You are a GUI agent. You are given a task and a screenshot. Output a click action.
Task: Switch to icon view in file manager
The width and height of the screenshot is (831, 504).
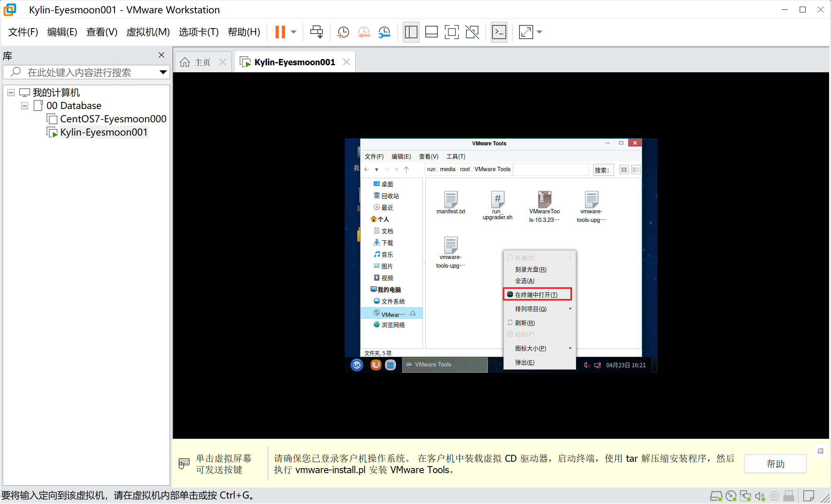point(624,170)
